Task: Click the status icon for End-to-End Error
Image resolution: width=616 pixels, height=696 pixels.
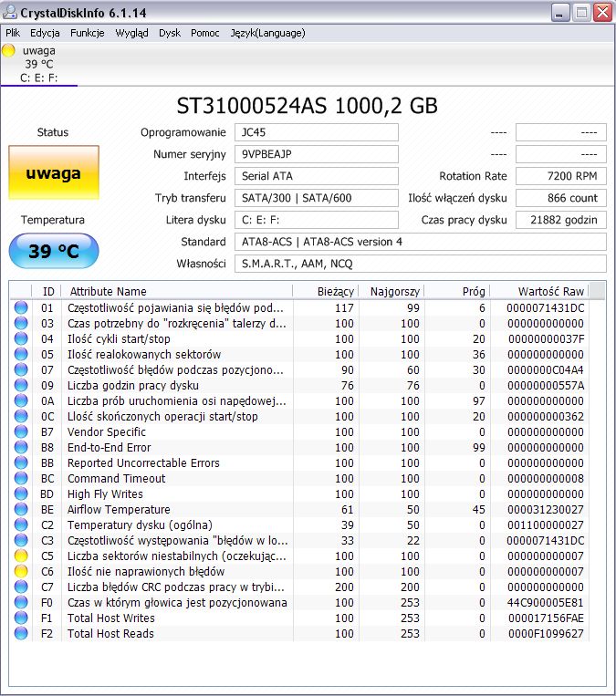Action: 21,447
